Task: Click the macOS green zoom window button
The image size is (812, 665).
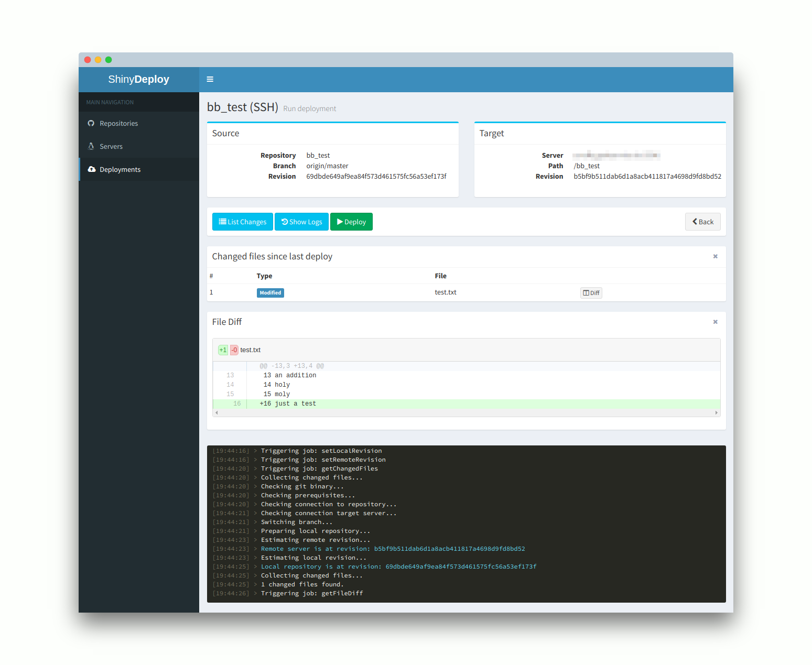Action: pos(109,60)
